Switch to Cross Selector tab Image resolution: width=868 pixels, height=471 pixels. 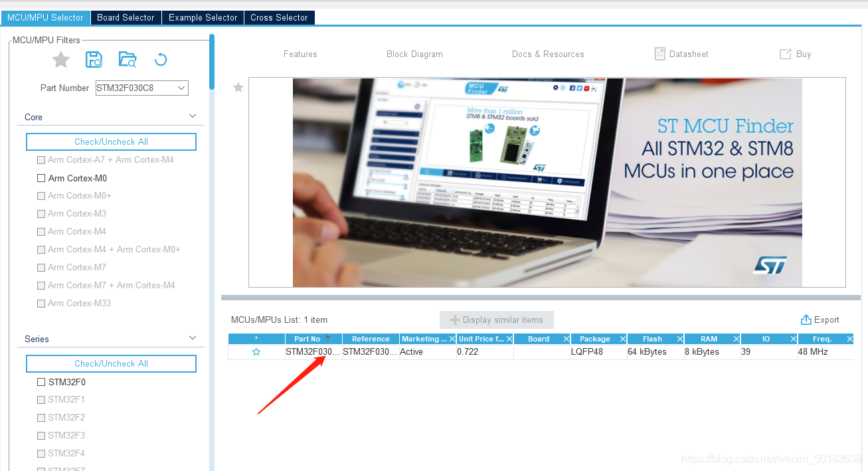(279, 17)
